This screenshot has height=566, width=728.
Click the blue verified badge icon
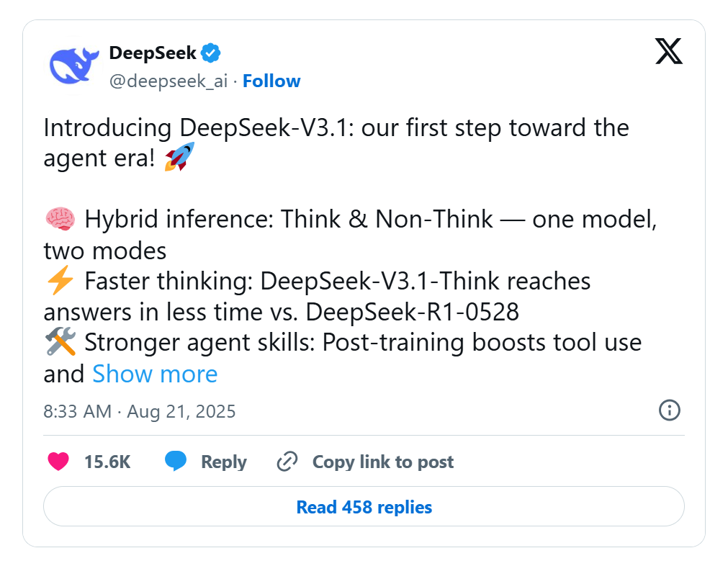211,53
